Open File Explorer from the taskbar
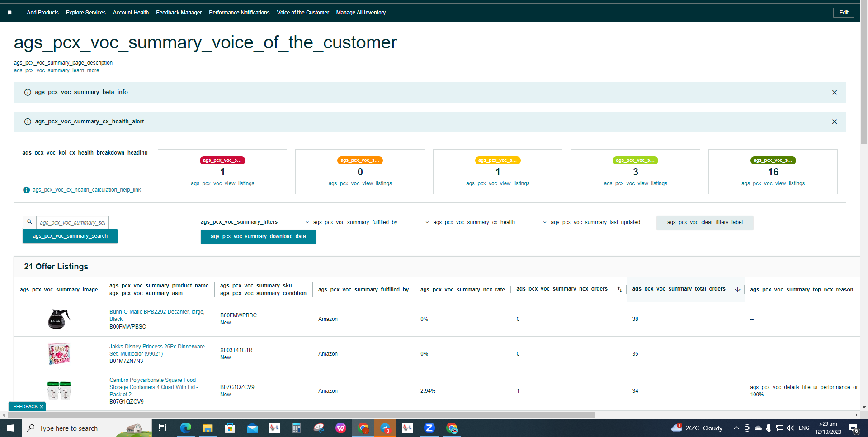Image resolution: width=868 pixels, height=437 pixels. pos(208,428)
